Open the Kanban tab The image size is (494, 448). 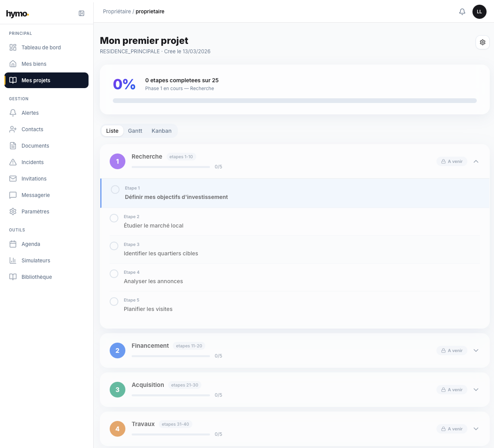(x=161, y=131)
